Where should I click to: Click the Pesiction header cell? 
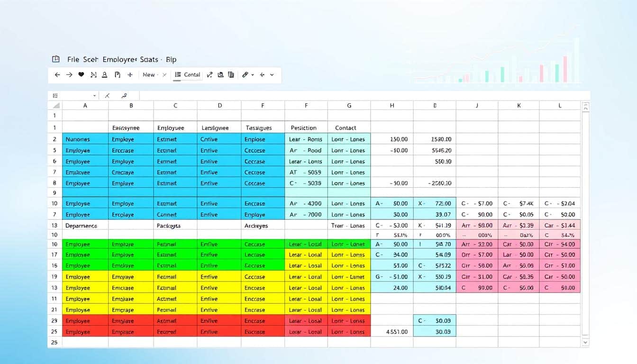click(306, 128)
